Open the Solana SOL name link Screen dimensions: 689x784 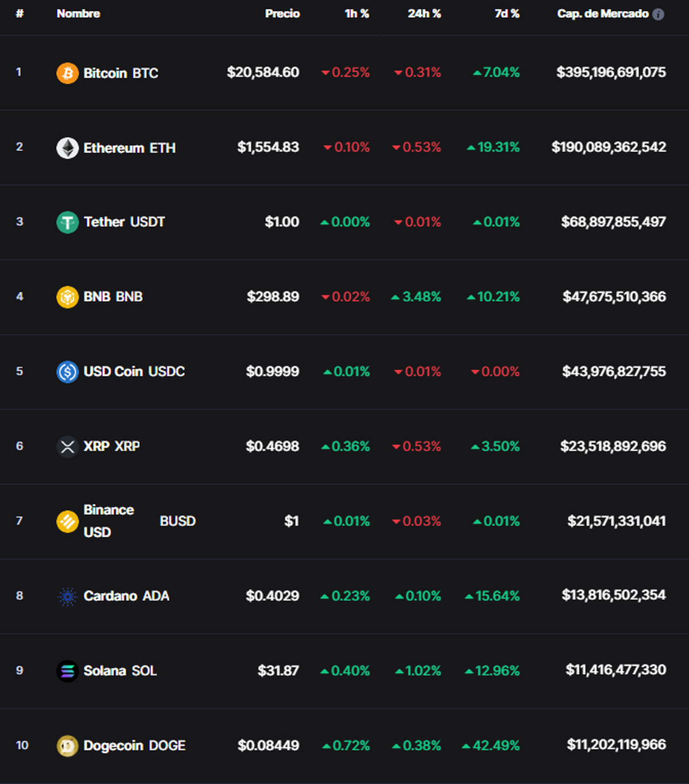pos(120,671)
